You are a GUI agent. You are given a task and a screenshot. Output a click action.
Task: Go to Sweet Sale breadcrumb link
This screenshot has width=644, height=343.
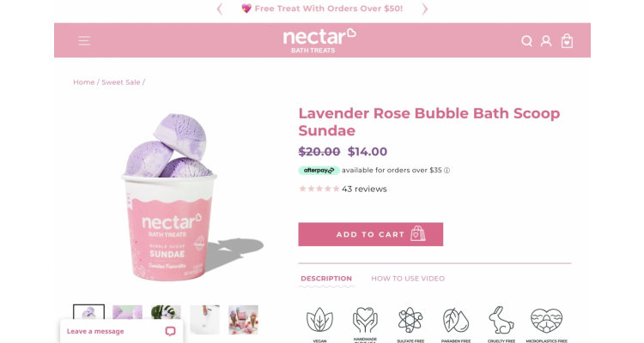coord(121,82)
